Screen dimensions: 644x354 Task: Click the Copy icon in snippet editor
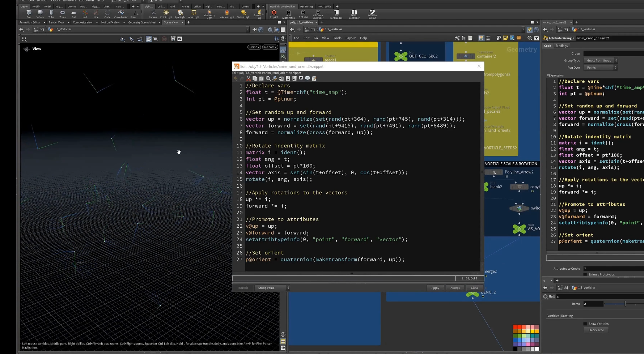(x=255, y=78)
